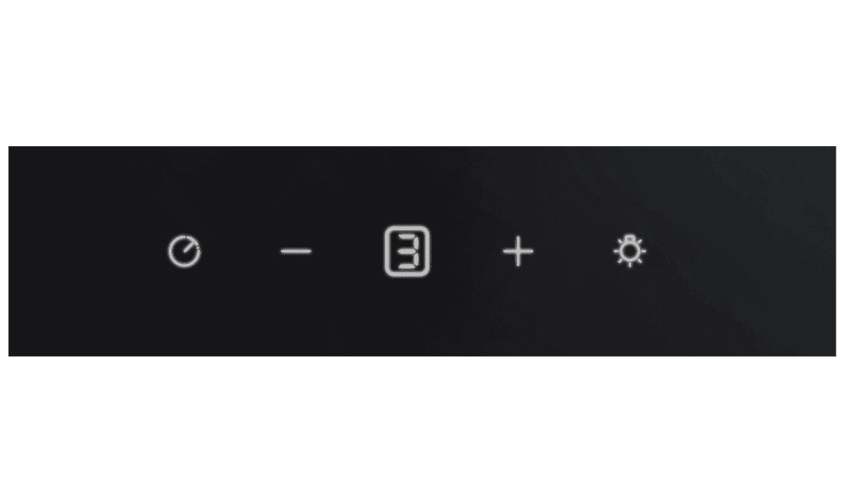The height and width of the screenshot is (504, 845).
Task: Toggle the circular dial timer symbol
Action: click(184, 251)
